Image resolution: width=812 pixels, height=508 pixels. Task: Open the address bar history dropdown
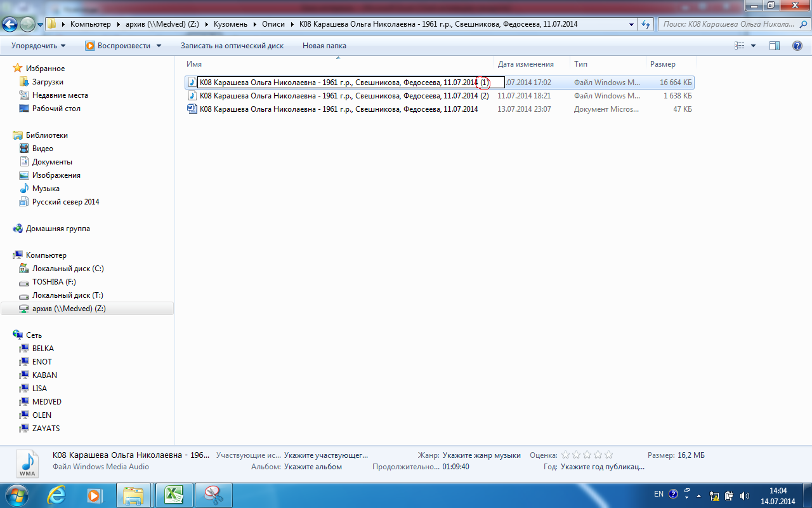[631, 24]
